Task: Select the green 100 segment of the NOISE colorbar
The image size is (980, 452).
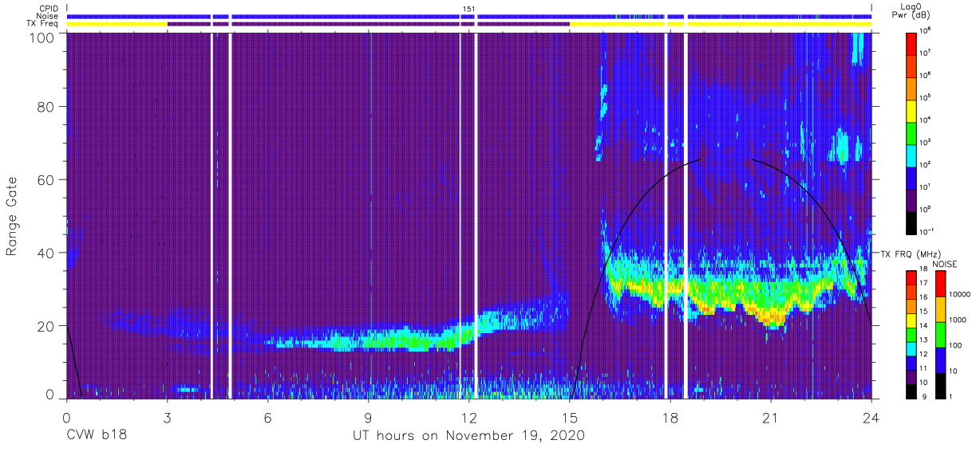Action: [x=941, y=335]
